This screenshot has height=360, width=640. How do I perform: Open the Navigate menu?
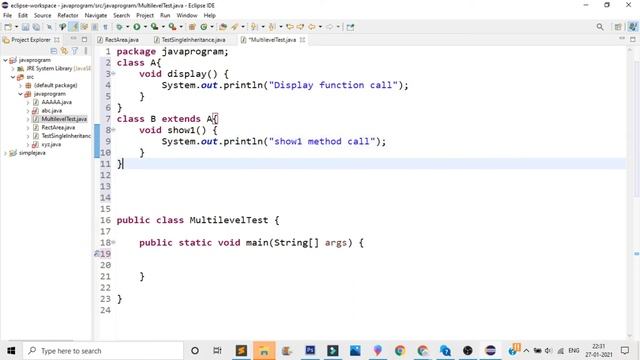click(96, 15)
